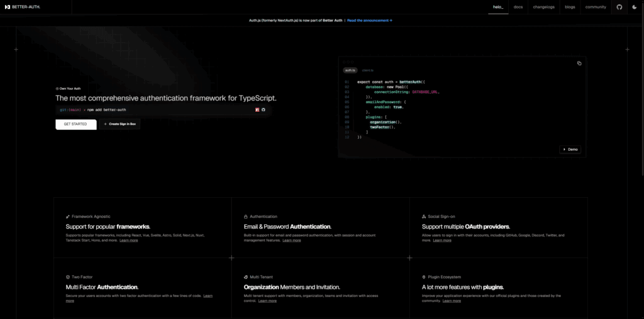Copy the code snippet using copy icon

pos(579,63)
